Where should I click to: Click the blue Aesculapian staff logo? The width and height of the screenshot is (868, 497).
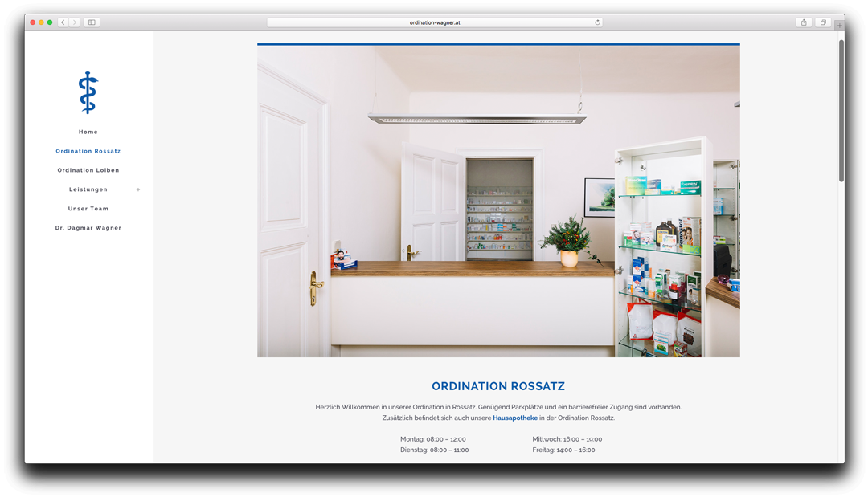pyautogui.click(x=88, y=92)
